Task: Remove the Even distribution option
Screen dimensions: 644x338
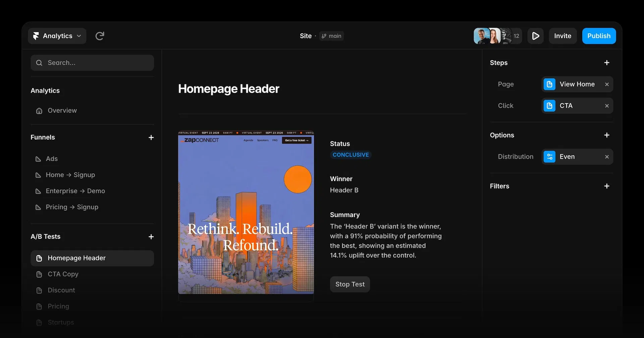Action: pos(607,157)
